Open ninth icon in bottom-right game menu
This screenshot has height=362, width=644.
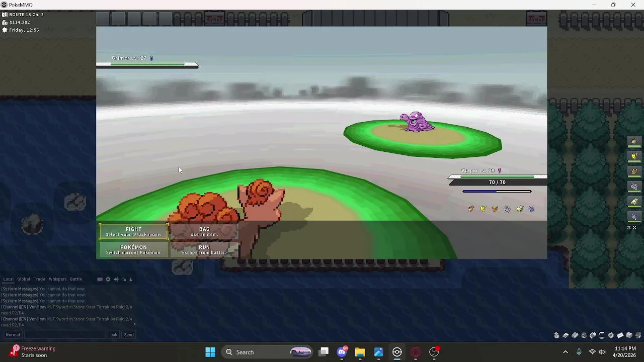click(x=629, y=335)
